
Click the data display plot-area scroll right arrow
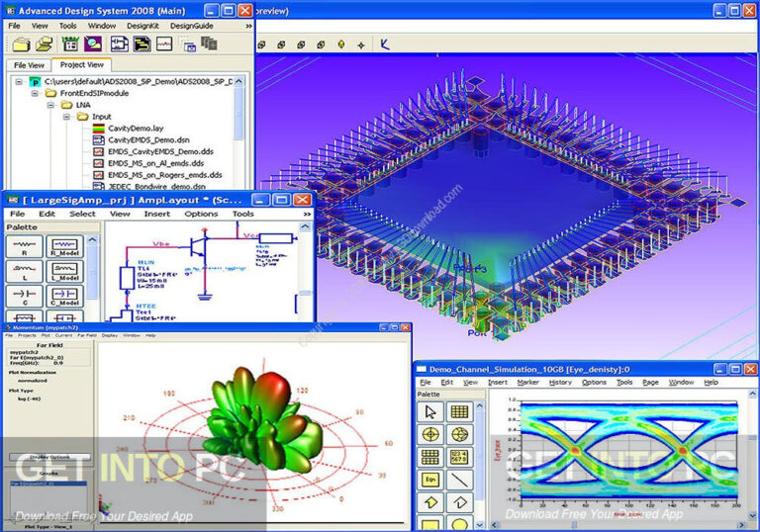coord(741,525)
